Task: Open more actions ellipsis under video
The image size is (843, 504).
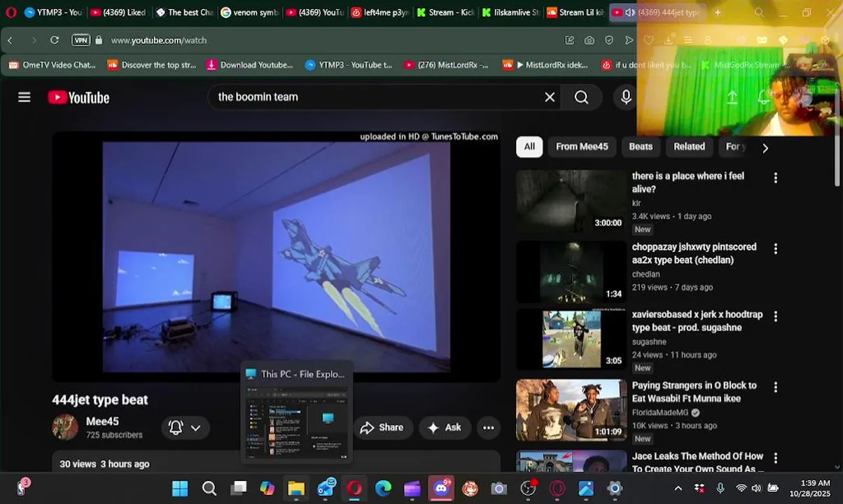Action: 489,428
